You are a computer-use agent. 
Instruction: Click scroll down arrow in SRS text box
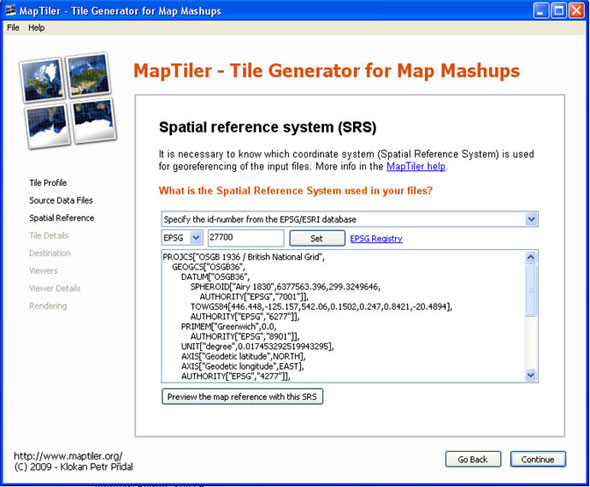pos(531,375)
